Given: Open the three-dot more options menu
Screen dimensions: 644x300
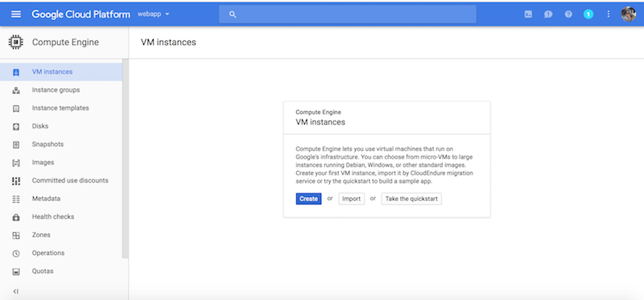Looking at the screenshot, I should (x=609, y=14).
